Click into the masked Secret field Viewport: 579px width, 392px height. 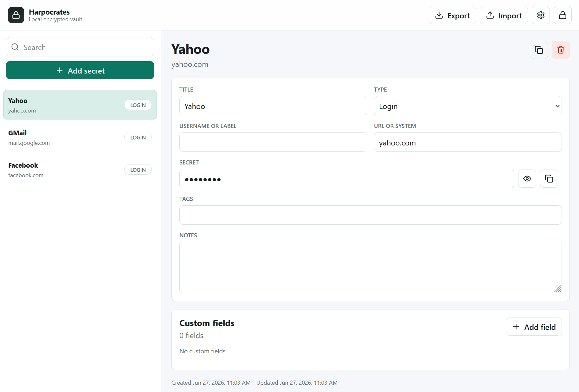347,179
